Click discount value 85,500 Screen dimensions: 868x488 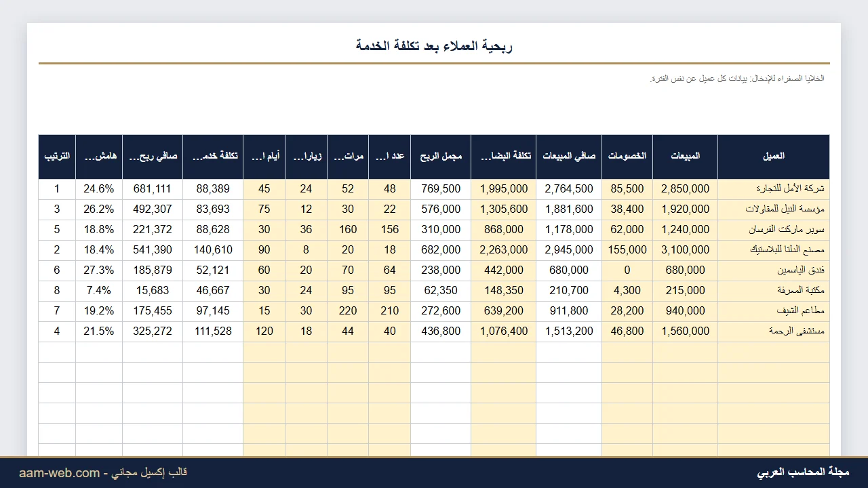pos(627,189)
